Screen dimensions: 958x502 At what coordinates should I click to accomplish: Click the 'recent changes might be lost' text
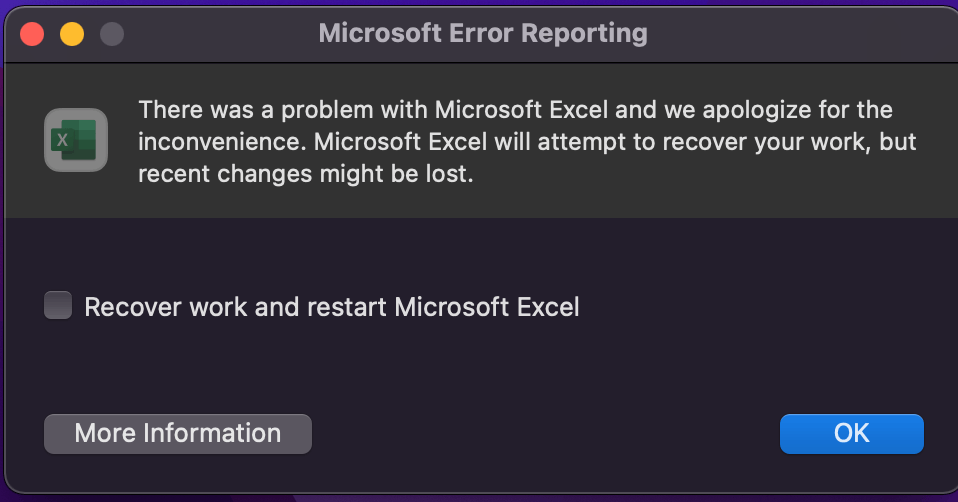tap(305, 174)
